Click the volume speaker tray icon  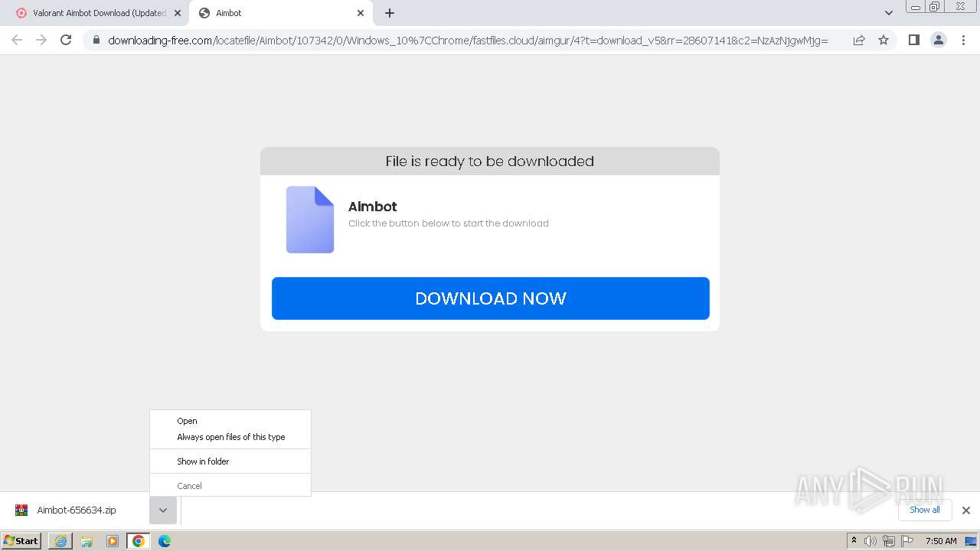[871, 541]
